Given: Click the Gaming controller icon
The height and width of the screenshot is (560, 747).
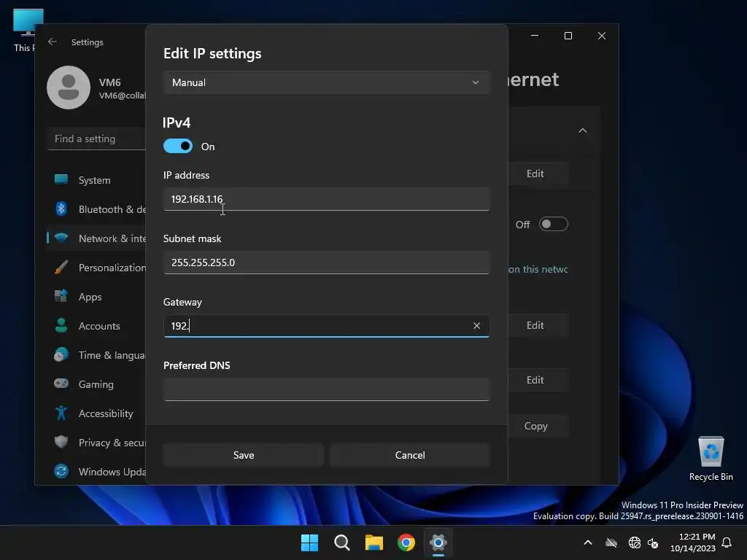Looking at the screenshot, I should [61, 384].
